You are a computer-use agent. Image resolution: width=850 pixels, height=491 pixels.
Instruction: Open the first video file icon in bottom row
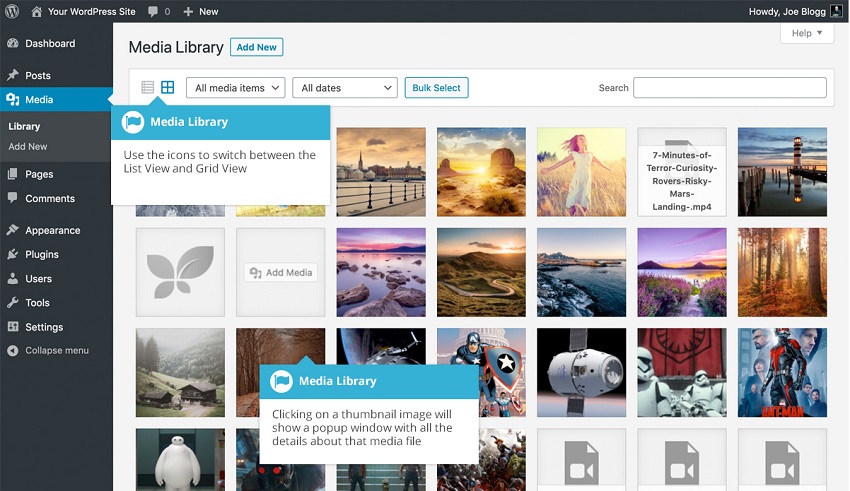point(581,462)
